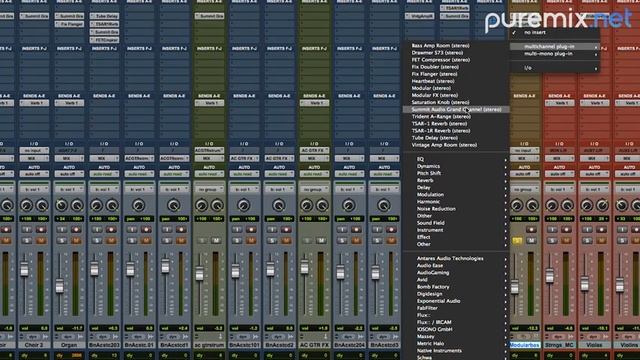This screenshot has height=360, width=640.
Task: Click Tube Delay insert on BnAcstc203
Action: [x=104, y=16]
